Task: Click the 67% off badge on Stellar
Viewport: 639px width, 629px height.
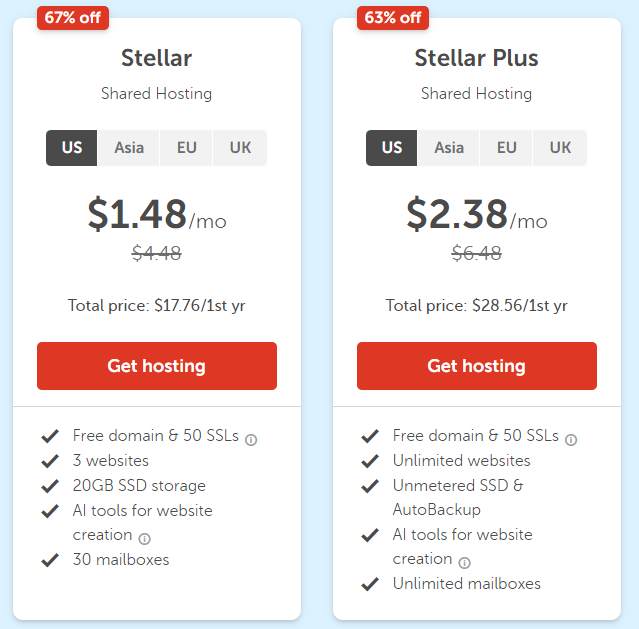Action: [x=73, y=18]
